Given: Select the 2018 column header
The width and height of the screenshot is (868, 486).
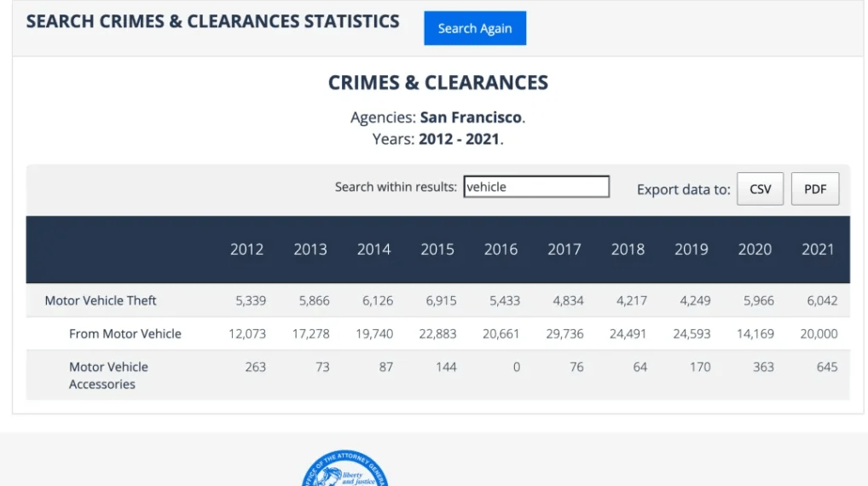Looking at the screenshot, I should tap(628, 249).
